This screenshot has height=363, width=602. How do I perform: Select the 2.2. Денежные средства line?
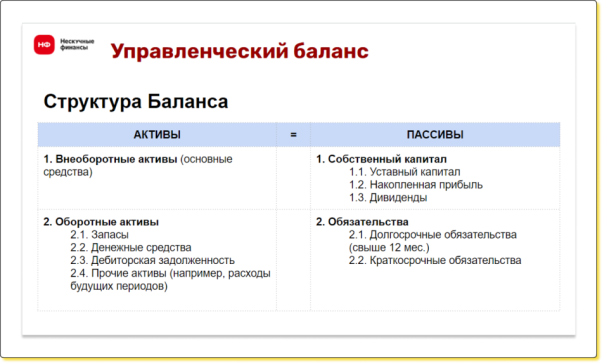(131, 248)
